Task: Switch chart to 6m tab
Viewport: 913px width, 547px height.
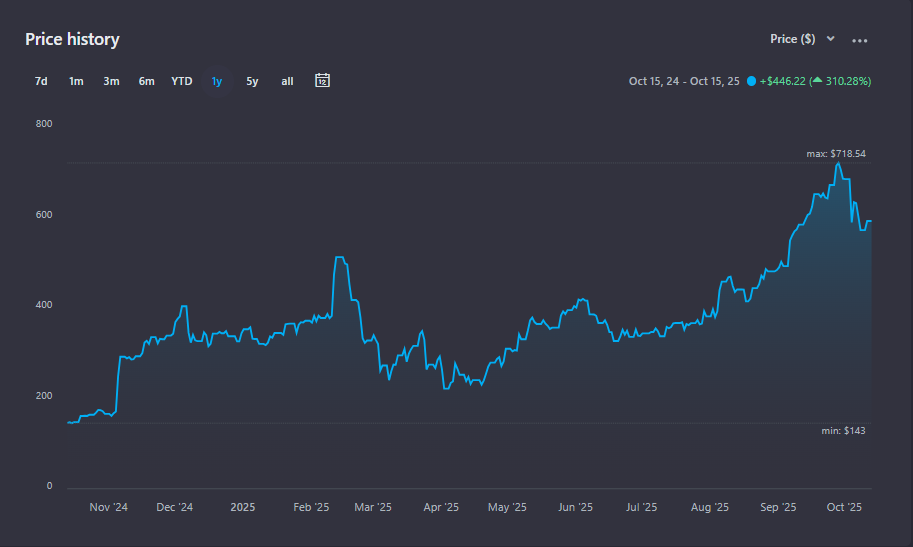Action: tap(146, 81)
